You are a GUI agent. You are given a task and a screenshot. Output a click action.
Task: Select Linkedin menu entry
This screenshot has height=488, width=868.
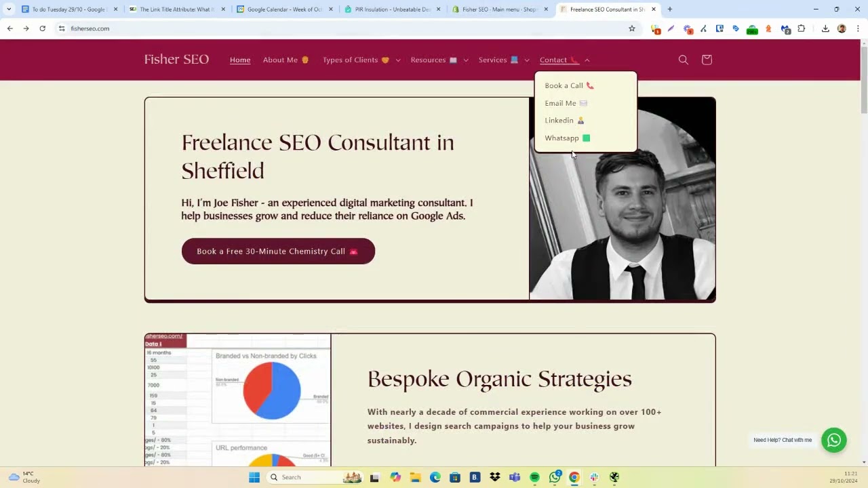point(565,120)
